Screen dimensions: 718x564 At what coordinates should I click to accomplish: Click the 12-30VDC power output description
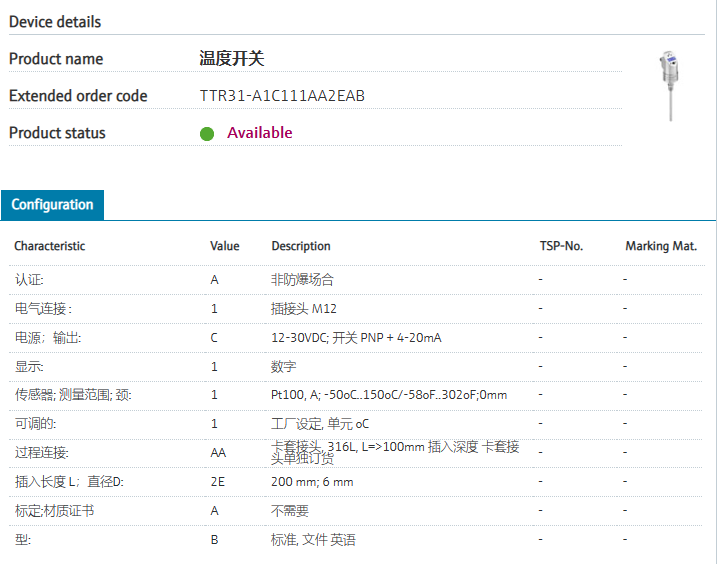(x=356, y=338)
